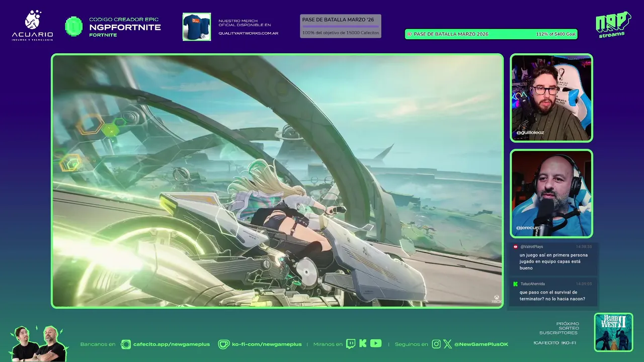
Task: Click the NGPFORTNITE creator code text
Action: pyautogui.click(x=125, y=27)
